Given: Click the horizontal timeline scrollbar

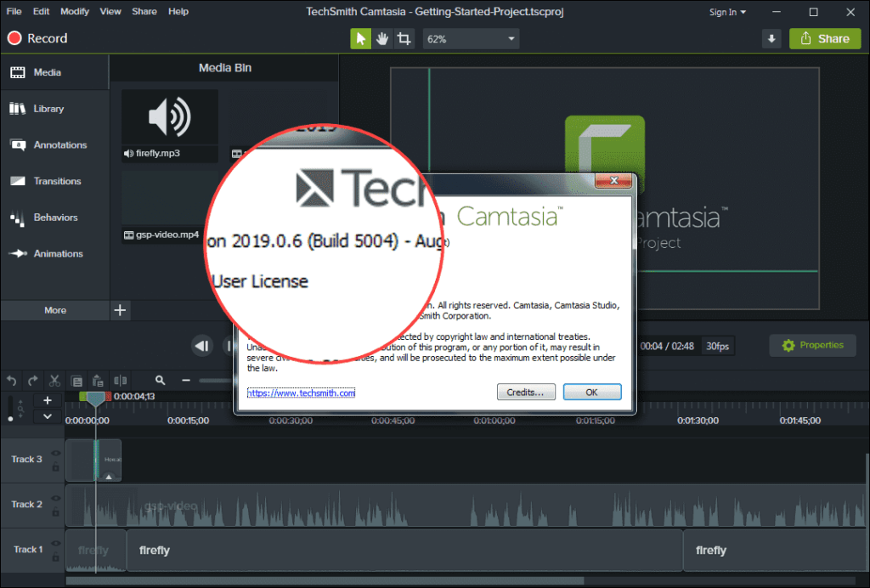Looking at the screenshot, I should coord(325,581).
